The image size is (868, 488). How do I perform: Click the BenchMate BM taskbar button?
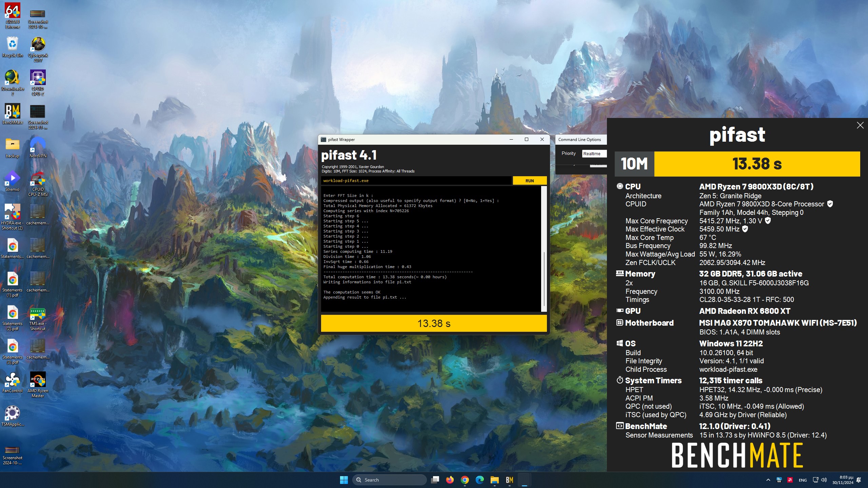click(x=510, y=480)
